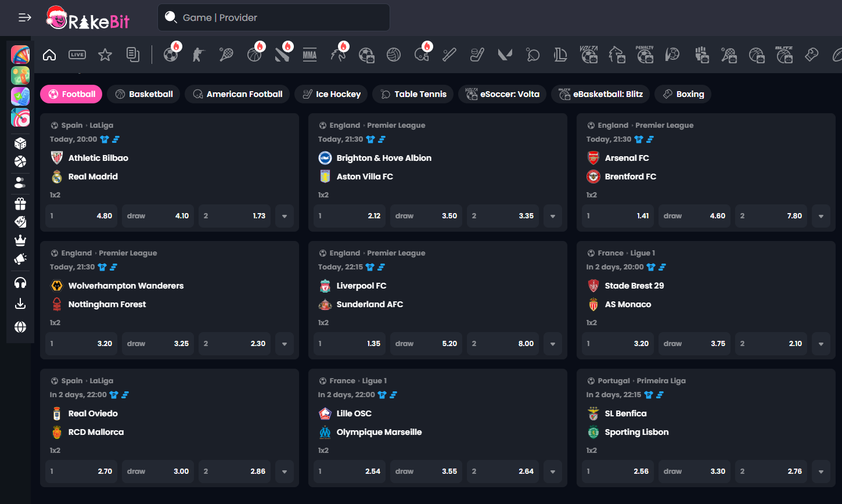
Task: Open the gift box bonuses icon
Action: point(20,204)
